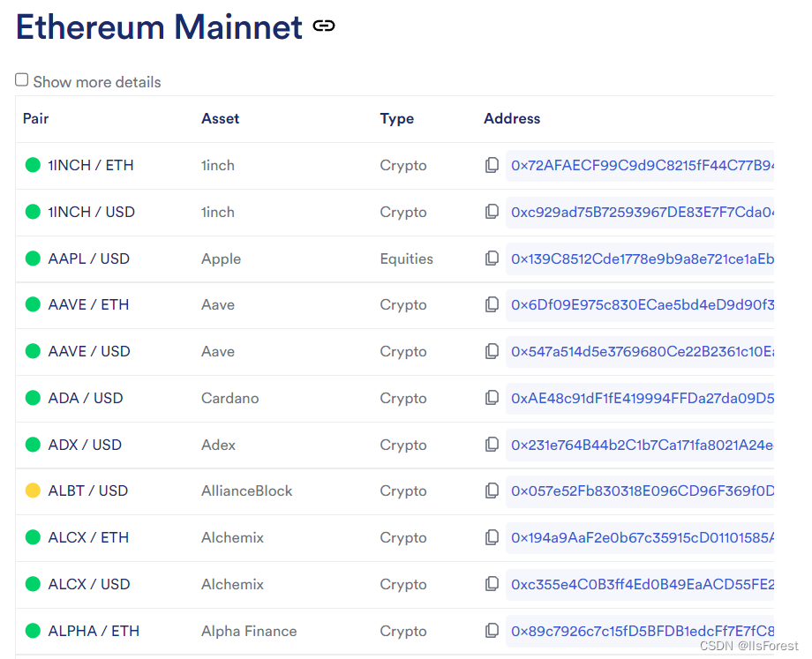Select the 1INCH / ETH pair text
Screen dimensions: 812x659
(91, 165)
